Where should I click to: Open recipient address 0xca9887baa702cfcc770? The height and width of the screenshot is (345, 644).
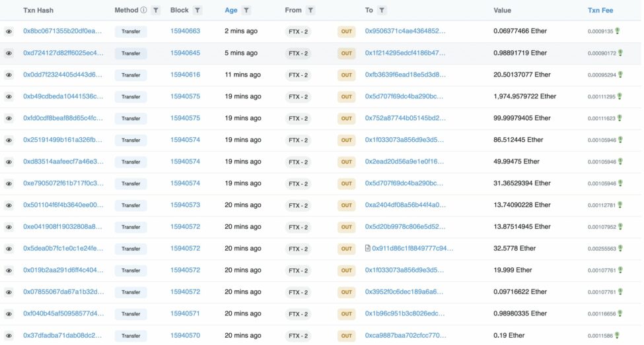406,335
